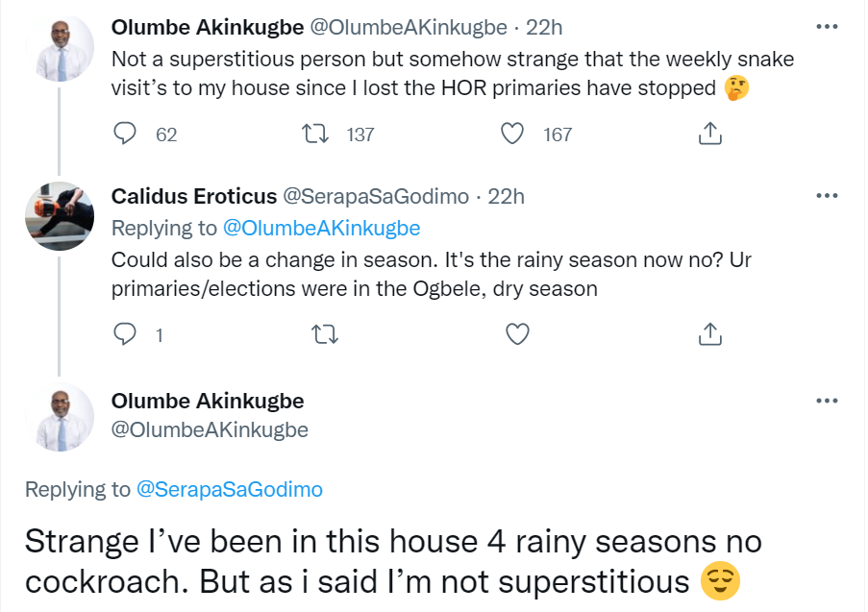Screen dimensions: 868x612
Task: Share Calidus Eroticus's reply
Action: click(x=709, y=333)
